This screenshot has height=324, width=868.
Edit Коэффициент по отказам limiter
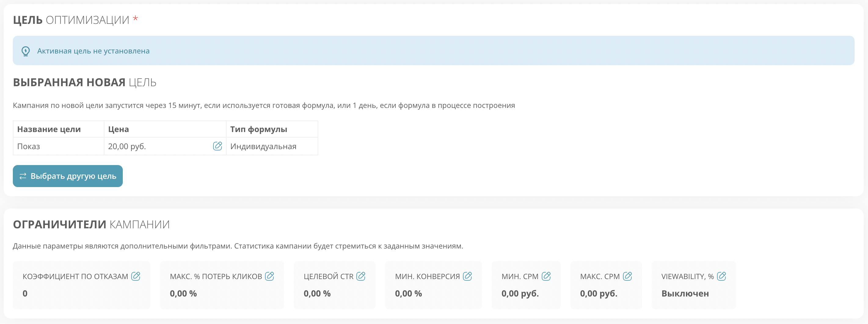[x=136, y=276]
